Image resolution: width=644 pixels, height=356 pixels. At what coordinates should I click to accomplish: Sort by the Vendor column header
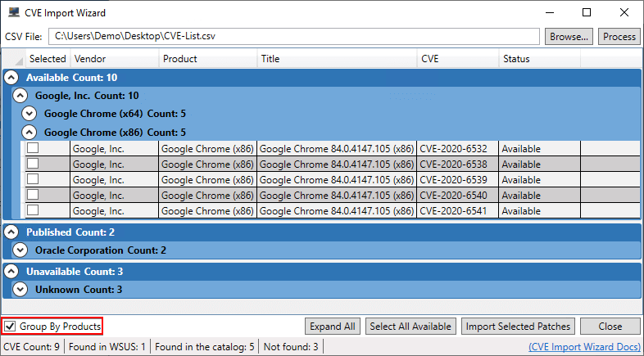tap(115, 59)
